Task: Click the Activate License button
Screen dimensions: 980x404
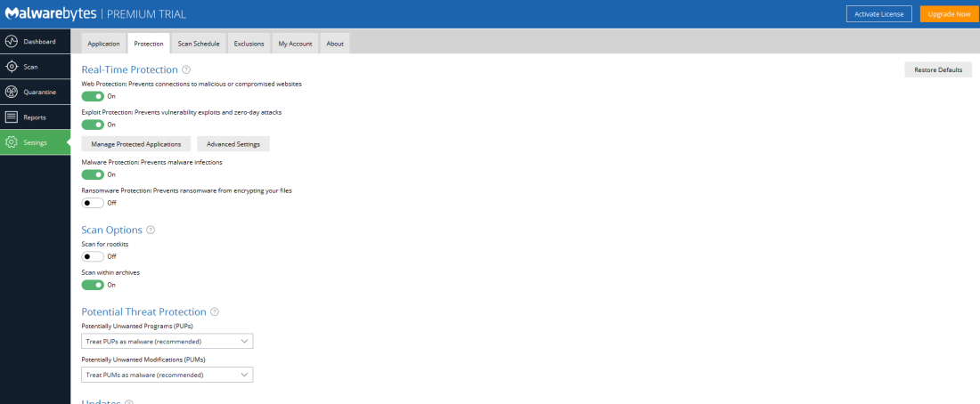Action: tap(879, 13)
